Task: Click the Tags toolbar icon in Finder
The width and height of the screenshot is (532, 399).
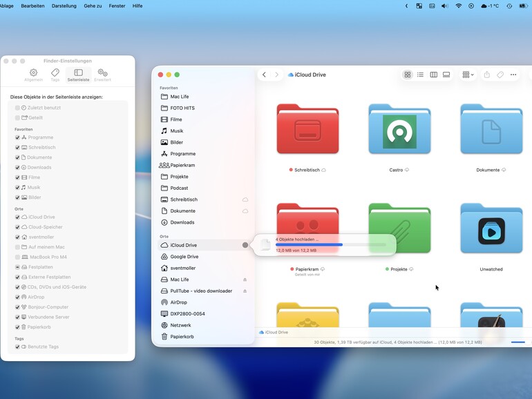Action: 500,75
